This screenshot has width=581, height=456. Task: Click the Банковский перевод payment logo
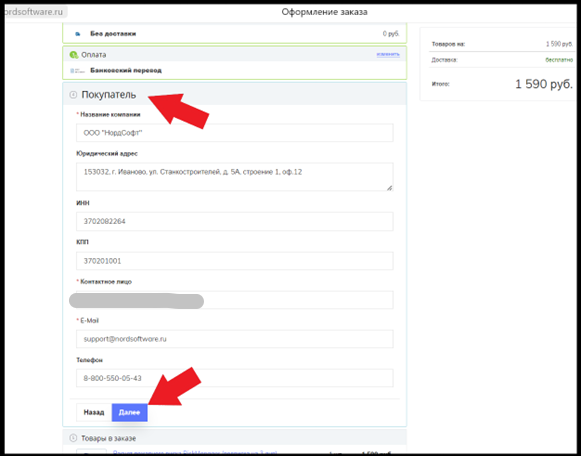pyautogui.click(x=77, y=70)
